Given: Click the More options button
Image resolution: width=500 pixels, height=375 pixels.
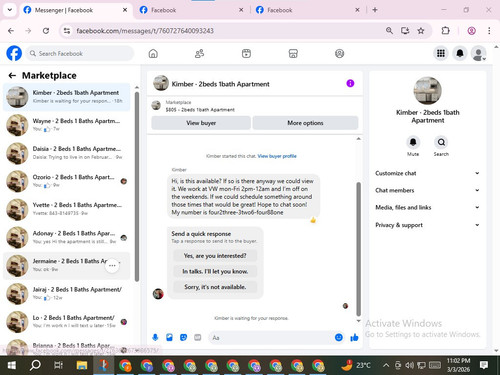Looking at the screenshot, I should pyautogui.click(x=305, y=123).
